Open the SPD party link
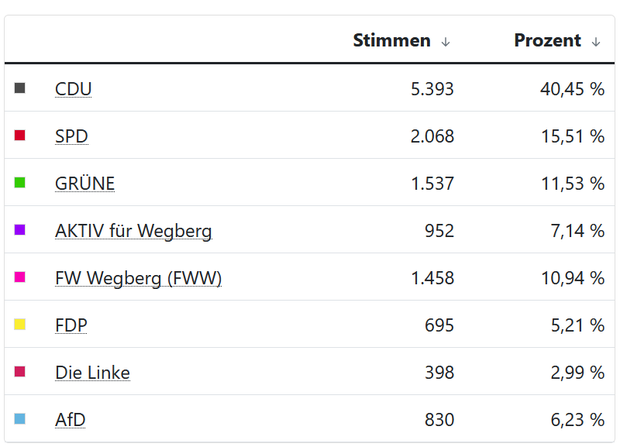The image size is (620, 447). 72,136
